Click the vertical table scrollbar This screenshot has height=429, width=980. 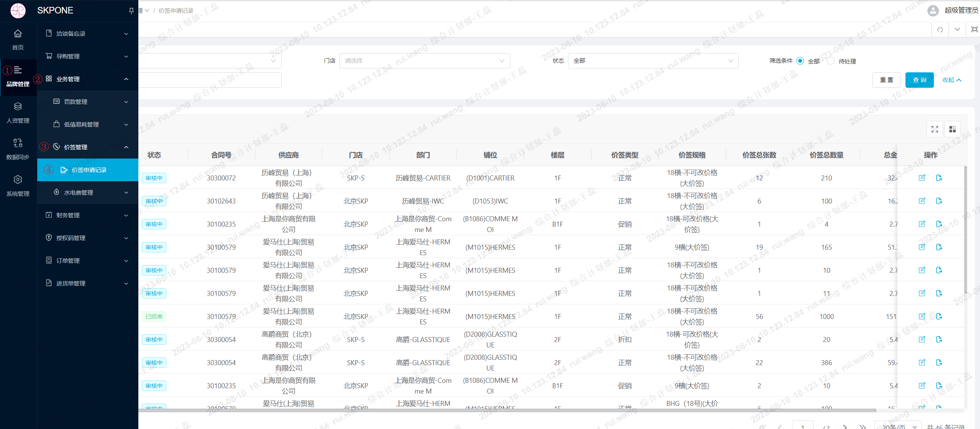pyautogui.click(x=965, y=231)
